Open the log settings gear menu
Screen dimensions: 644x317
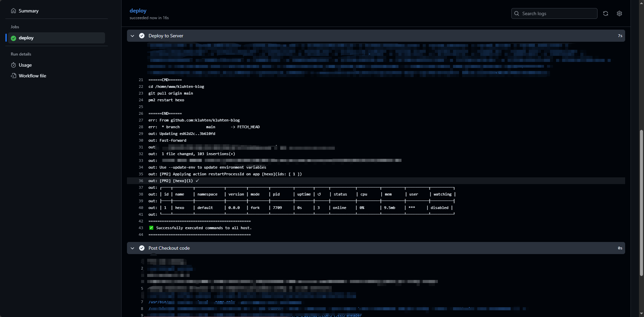point(619,13)
